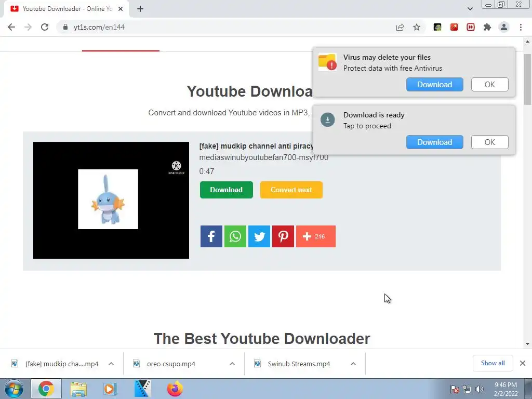Click the folder warning icon in virus popup
Screen dimensions: 532x399
pyautogui.click(x=327, y=62)
